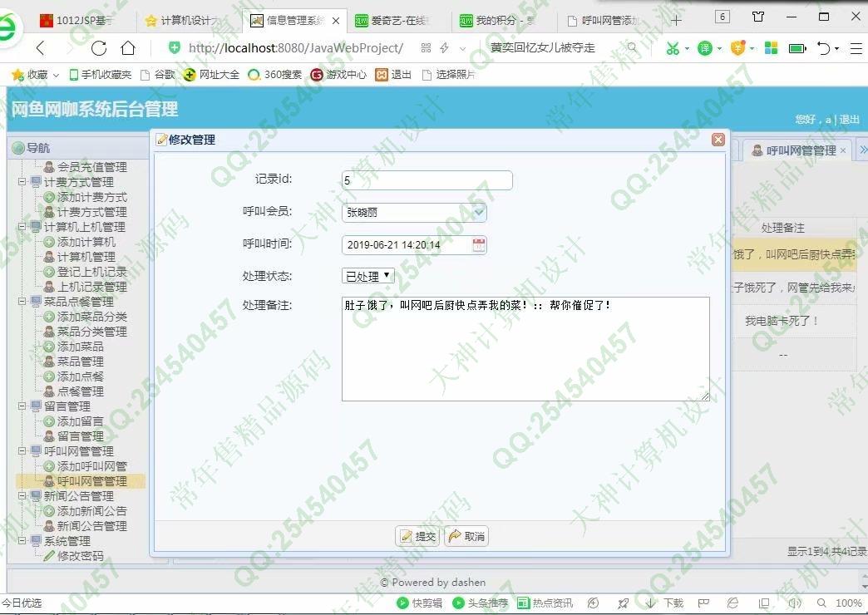Click 下载 downloads in status bar
868x615 pixels.
pos(665,603)
